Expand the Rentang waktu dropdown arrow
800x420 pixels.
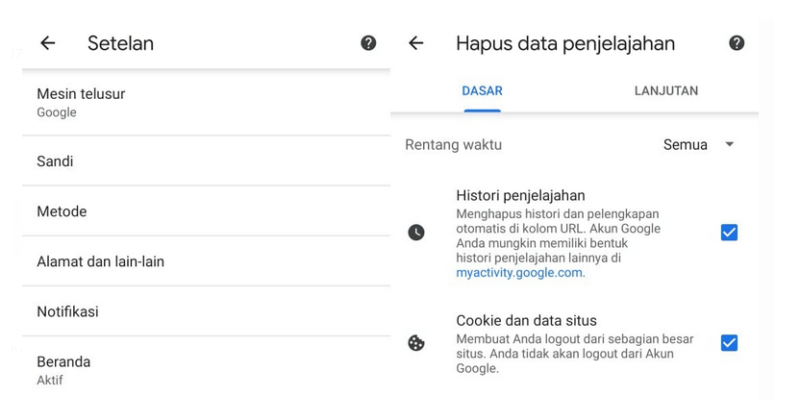pos(730,144)
